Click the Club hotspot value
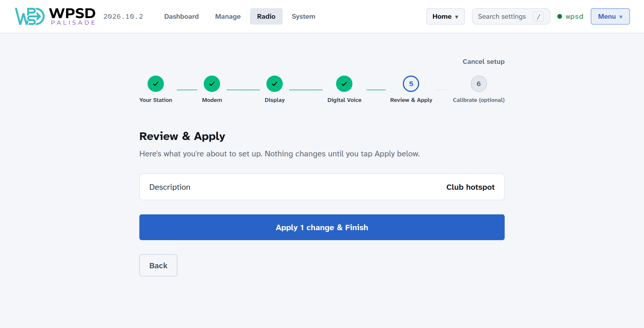 [x=470, y=187]
